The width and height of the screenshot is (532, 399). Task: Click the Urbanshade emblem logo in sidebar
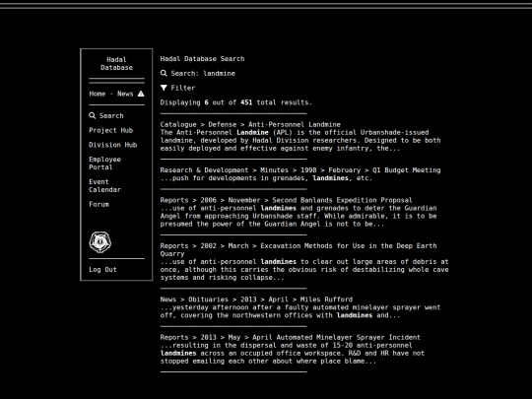(x=100, y=242)
